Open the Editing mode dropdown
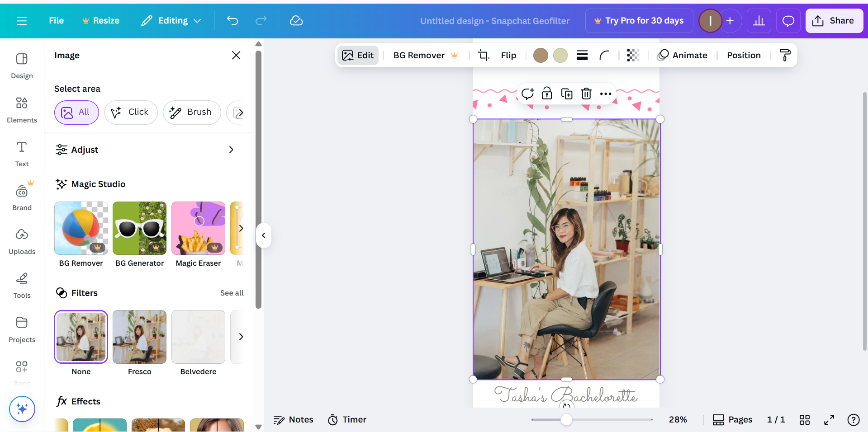 171,20
